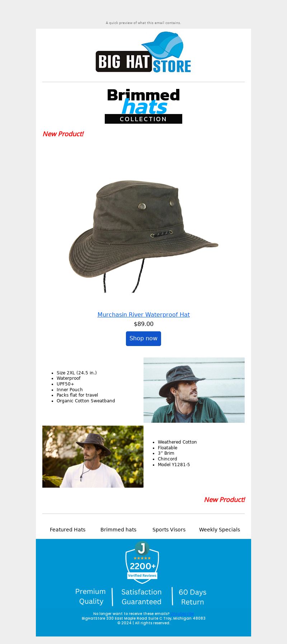Screen dimensions: 287x644
Task: Open Weekly Specials
Action: (220, 530)
